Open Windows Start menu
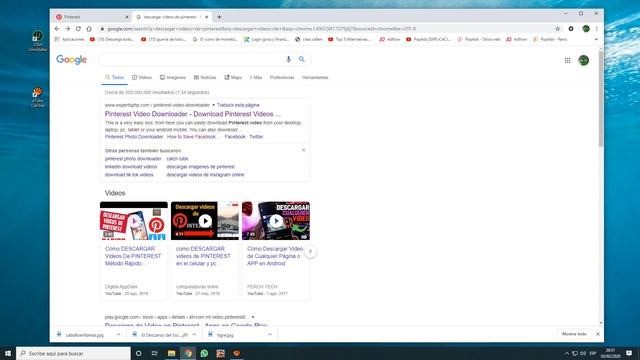640x360 pixels. coord(8,353)
